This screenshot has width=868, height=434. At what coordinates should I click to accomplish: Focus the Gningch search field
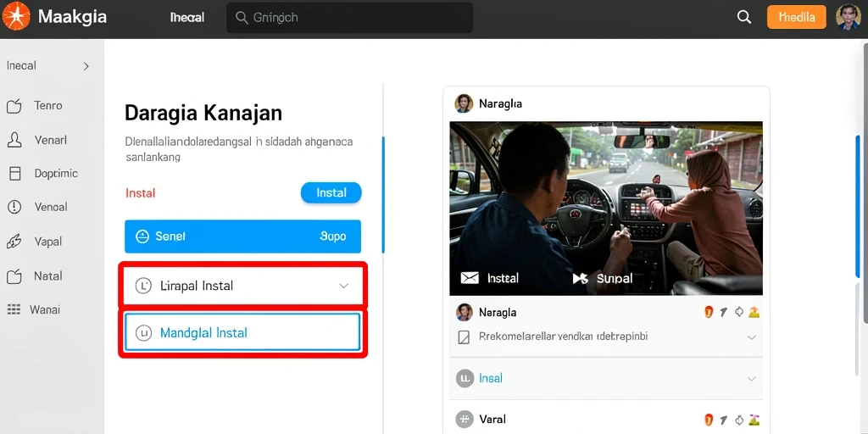(349, 18)
